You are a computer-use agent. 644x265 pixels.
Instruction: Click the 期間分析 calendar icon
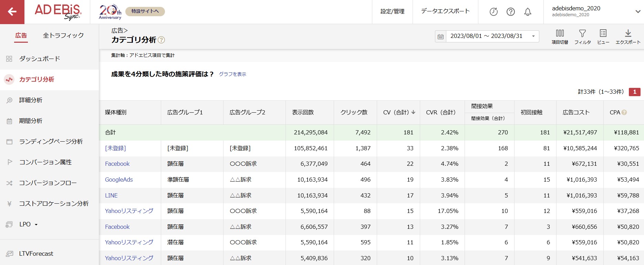tap(9, 121)
